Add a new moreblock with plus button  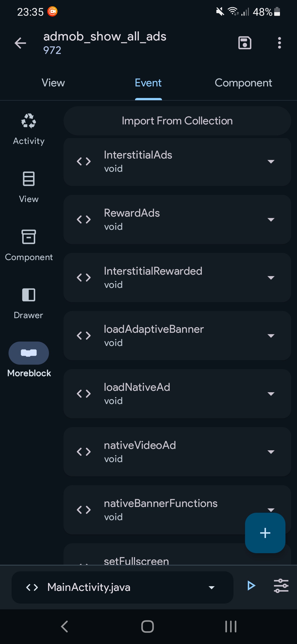click(x=265, y=533)
